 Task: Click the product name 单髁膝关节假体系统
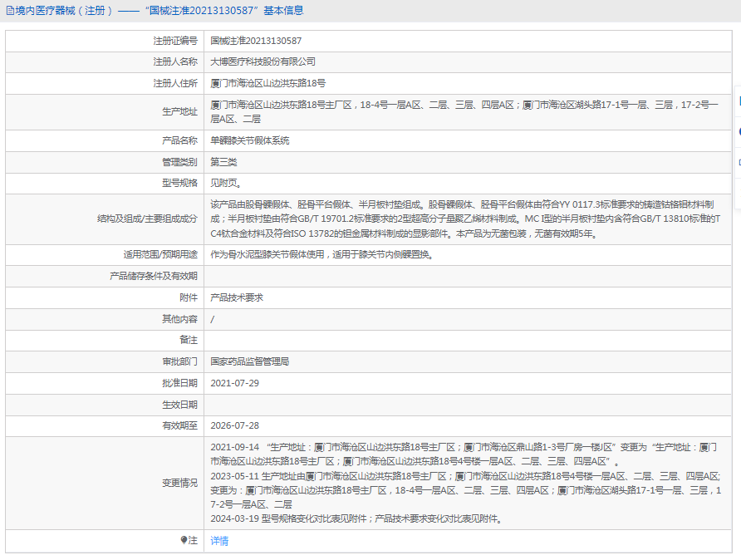[x=249, y=140]
